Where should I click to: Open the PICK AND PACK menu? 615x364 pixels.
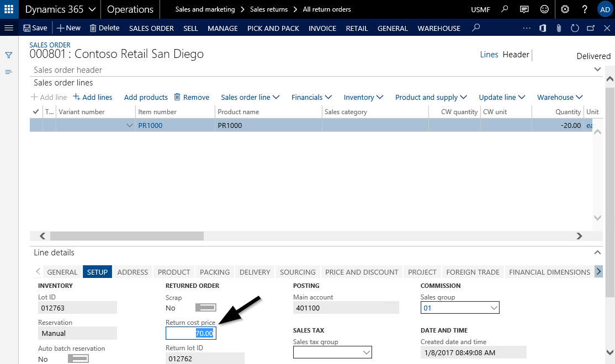273,28
